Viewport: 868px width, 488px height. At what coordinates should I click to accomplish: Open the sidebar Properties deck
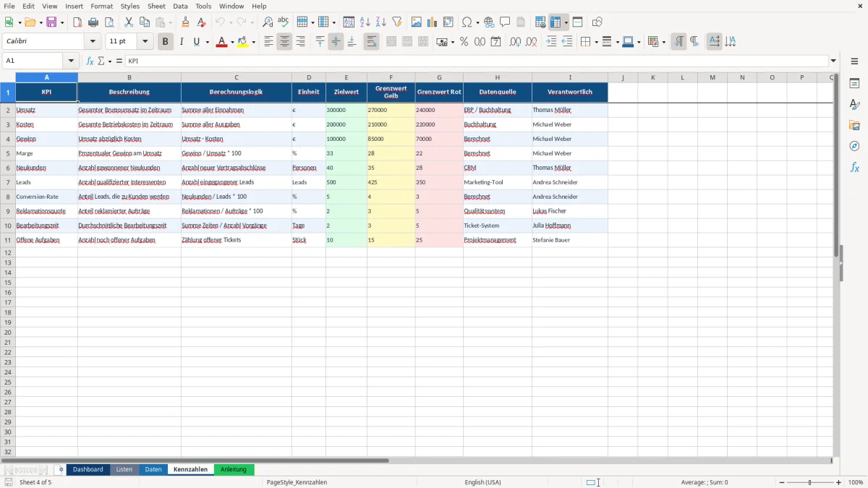click(x=854, y=84)
